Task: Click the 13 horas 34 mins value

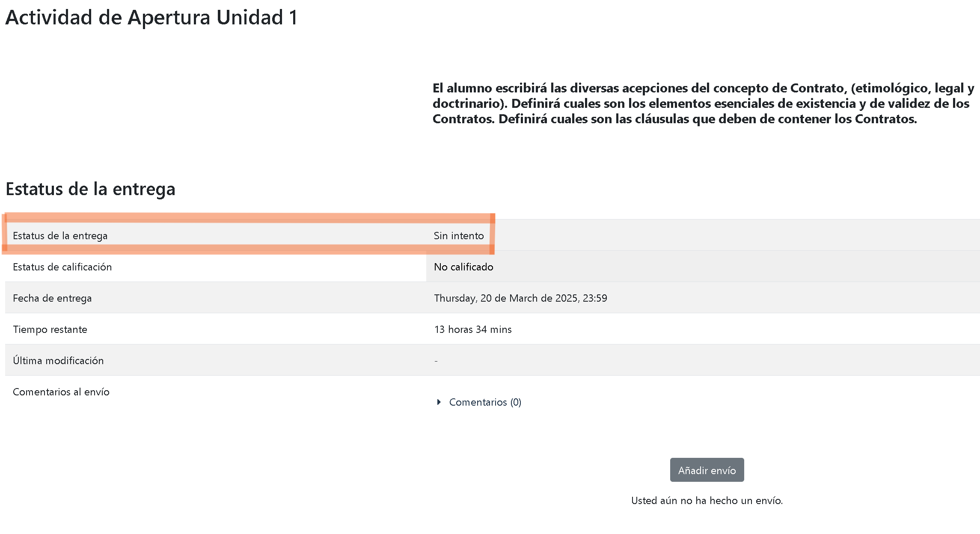Action: coord(473,329)
